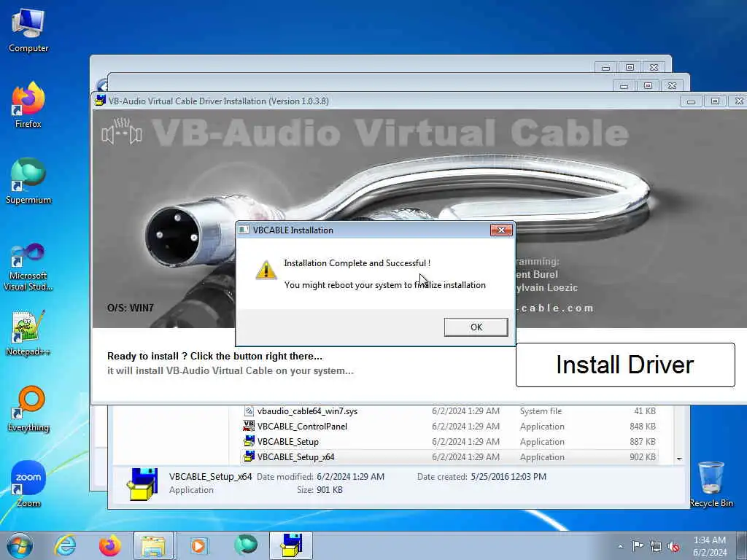This screenshot has height=560, width=747.
Task: Click the VBCABLE_Setup_x64 file icon
Action: (249, 456)
